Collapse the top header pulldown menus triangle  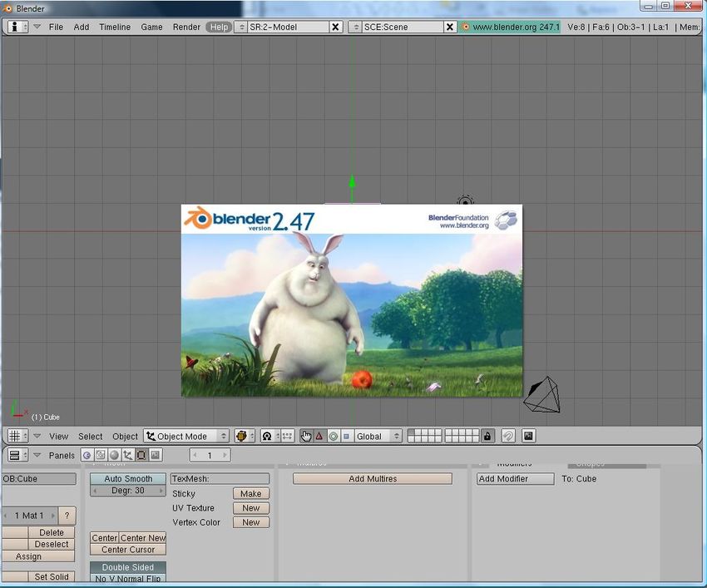coord(37,27)
